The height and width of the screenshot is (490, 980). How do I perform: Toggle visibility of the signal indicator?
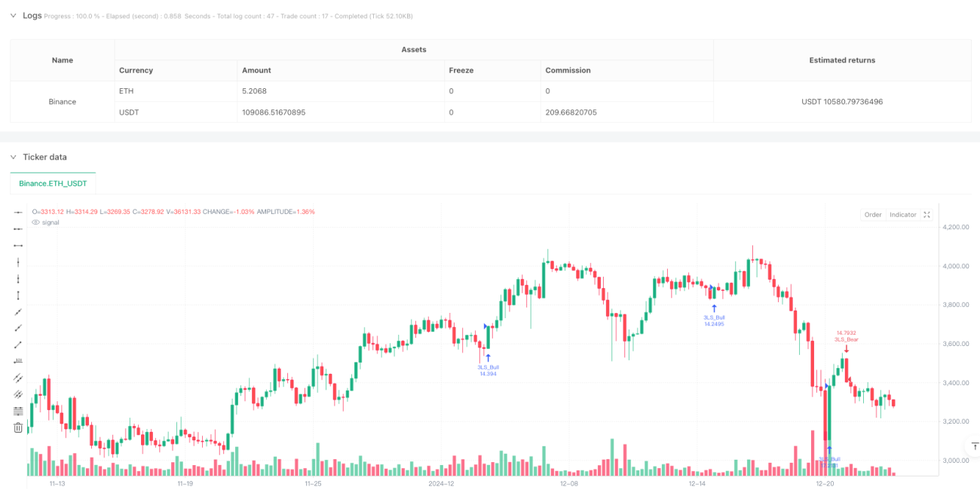click(x=37, y=222)
